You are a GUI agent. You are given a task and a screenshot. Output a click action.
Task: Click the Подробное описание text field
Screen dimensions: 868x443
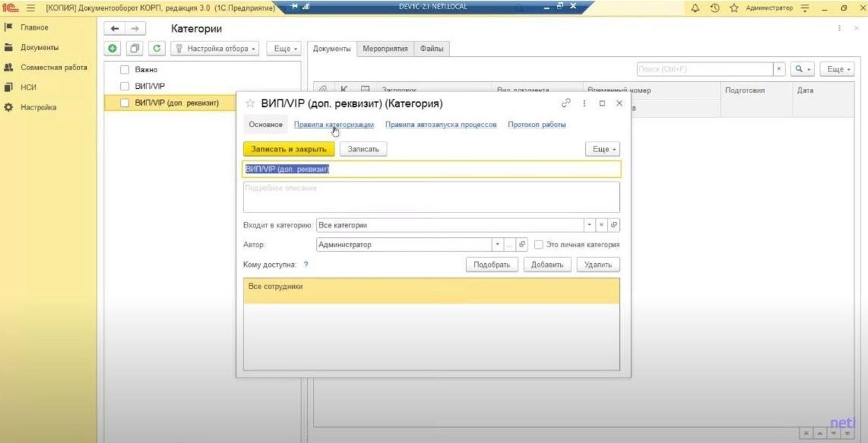coord(431,197)
